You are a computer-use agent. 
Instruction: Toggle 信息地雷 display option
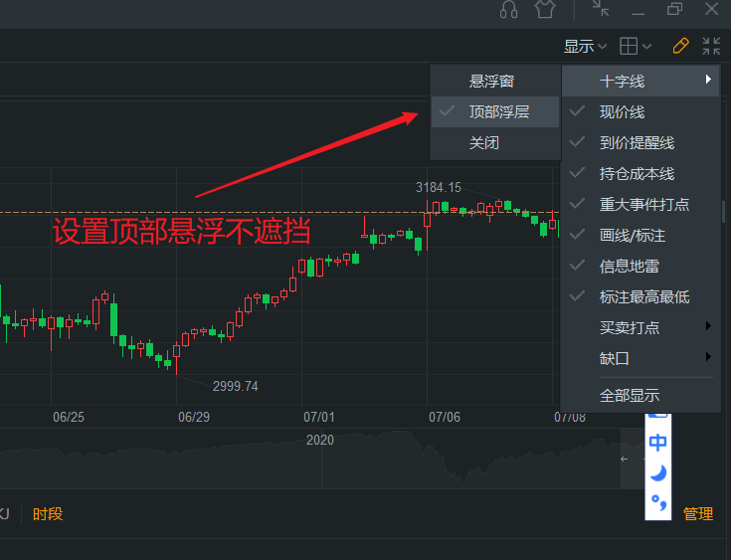pos(640,266)
